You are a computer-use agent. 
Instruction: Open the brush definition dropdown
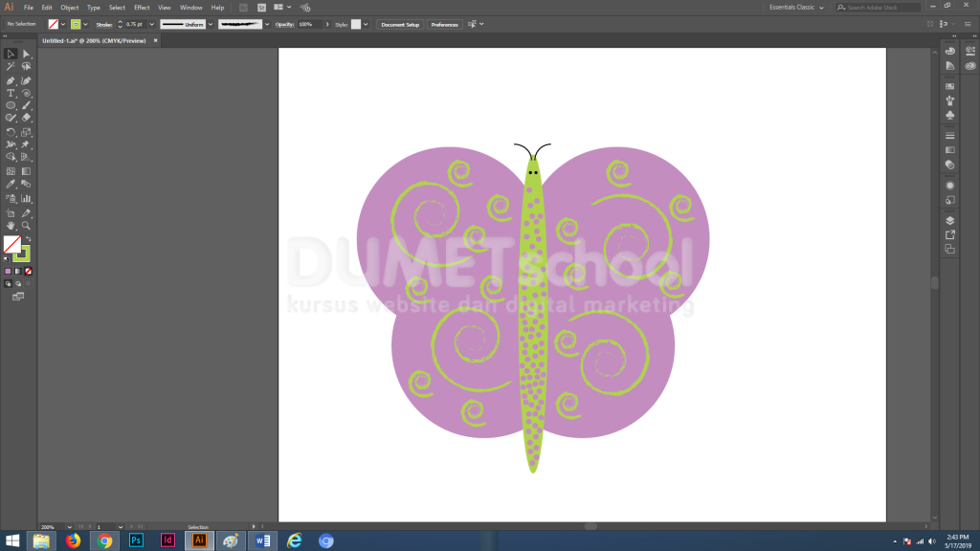[x=268, y=24]
